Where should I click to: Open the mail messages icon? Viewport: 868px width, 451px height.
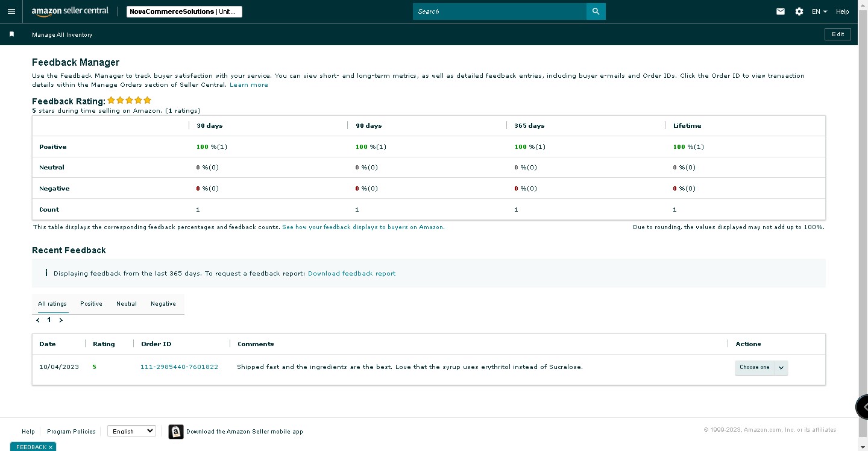tap(781, 11)
